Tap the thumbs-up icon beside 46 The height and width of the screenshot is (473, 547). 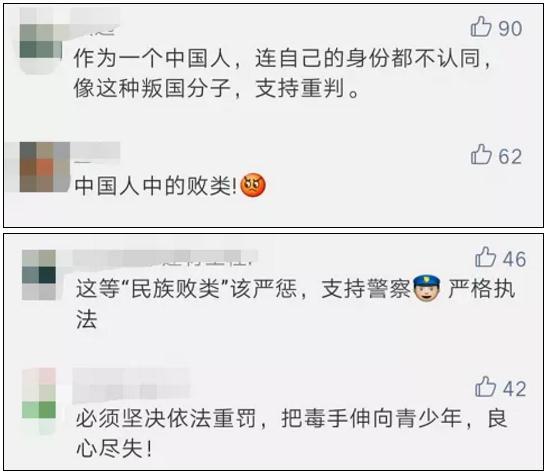[485, 257]
